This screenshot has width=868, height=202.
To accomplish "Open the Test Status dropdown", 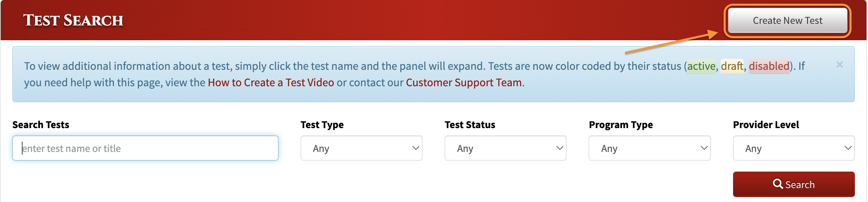I will pos(506,148).
